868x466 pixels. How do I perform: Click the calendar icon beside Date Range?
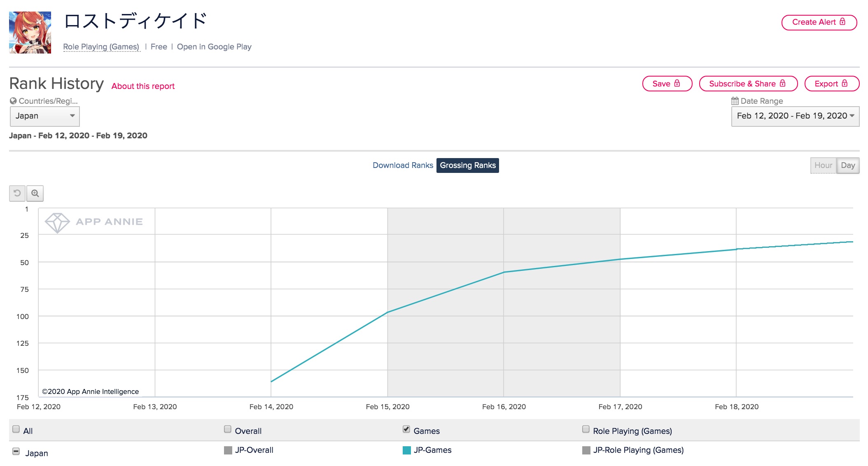(735, 101)
